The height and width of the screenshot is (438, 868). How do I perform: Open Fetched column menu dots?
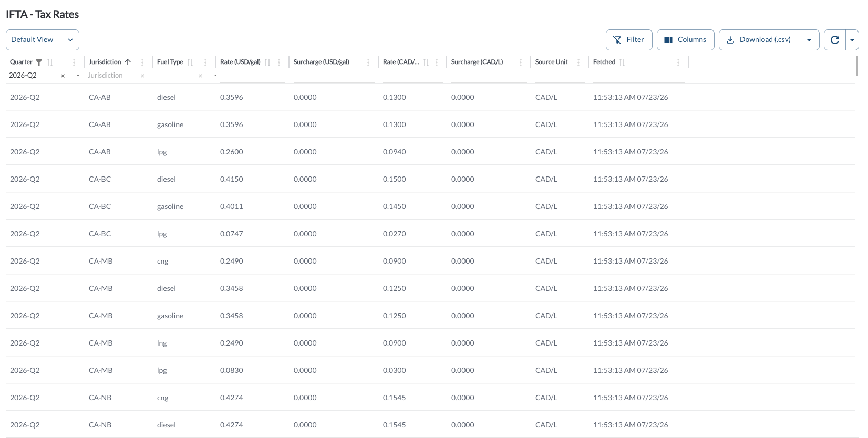[678, 62]
